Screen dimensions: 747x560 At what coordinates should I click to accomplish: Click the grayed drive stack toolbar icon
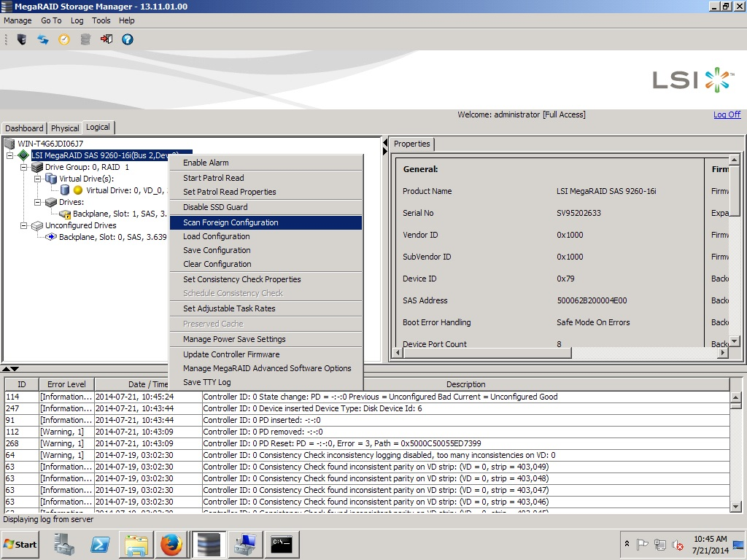point(85,39)
